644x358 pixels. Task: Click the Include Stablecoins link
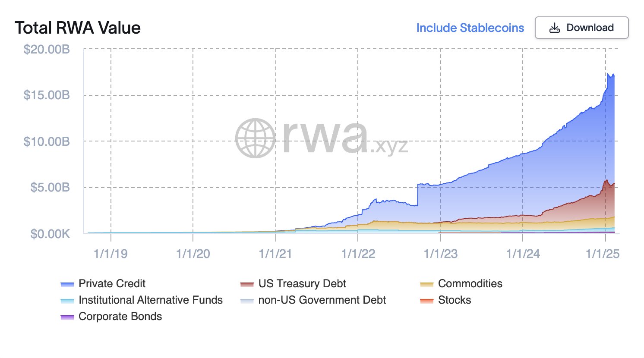pos(470,28)
